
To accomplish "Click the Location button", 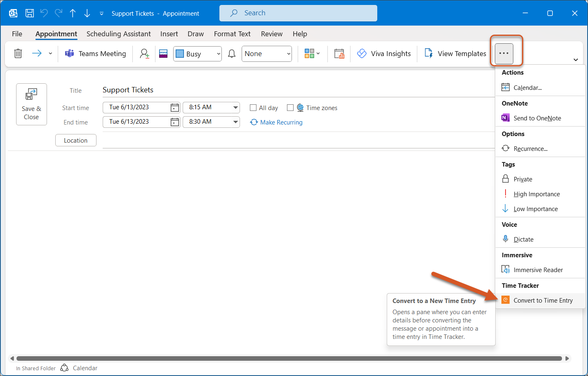I will click(76, 140).
